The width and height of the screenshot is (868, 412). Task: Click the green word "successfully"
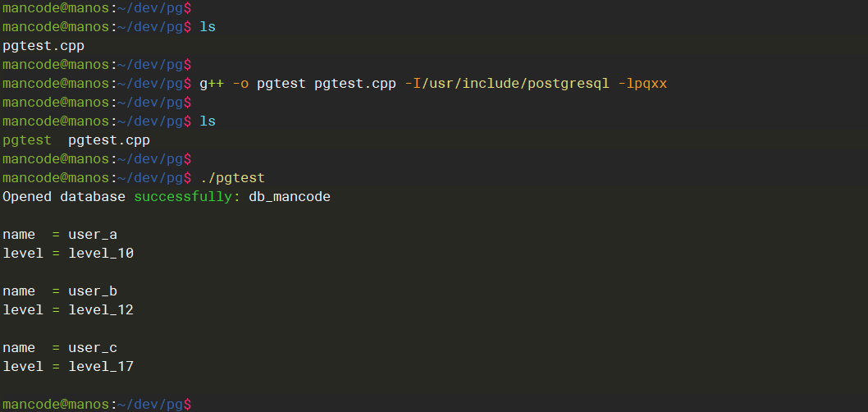point(186,197)
